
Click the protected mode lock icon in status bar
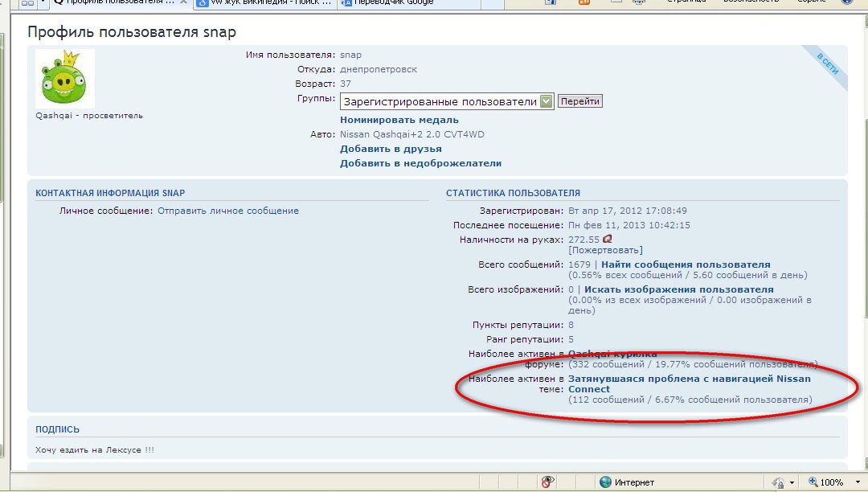778,482
